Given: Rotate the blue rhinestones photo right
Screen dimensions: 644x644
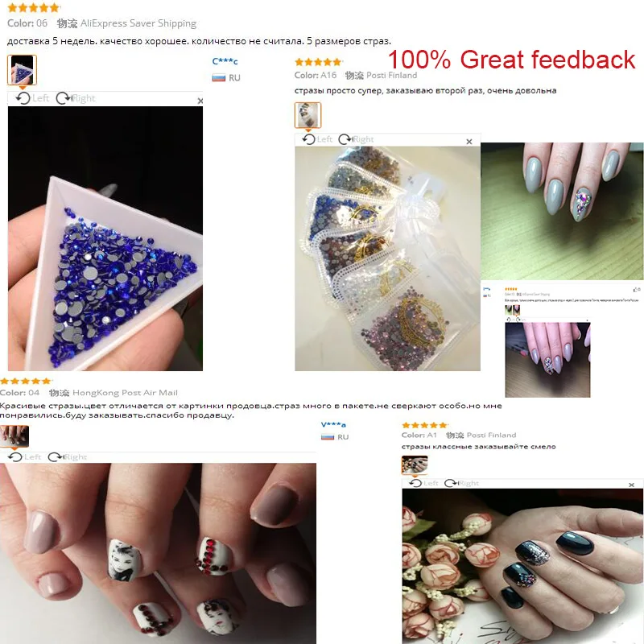Looking at the screenshot, I should (76, 98).
